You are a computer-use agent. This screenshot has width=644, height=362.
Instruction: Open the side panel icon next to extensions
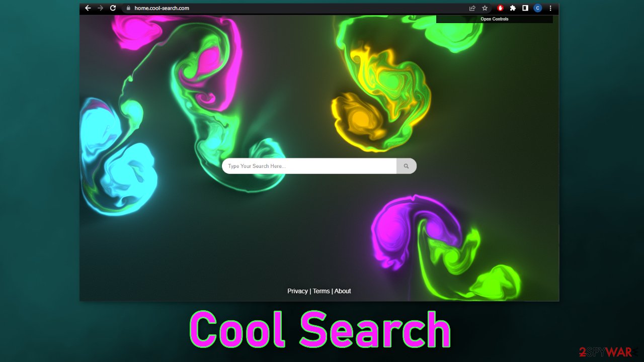[x=525, y=8]
